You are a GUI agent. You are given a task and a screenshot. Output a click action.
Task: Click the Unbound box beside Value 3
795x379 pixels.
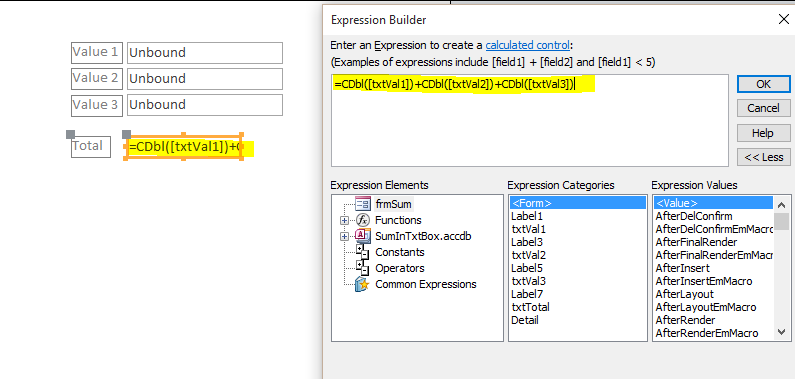coord(205,105)
